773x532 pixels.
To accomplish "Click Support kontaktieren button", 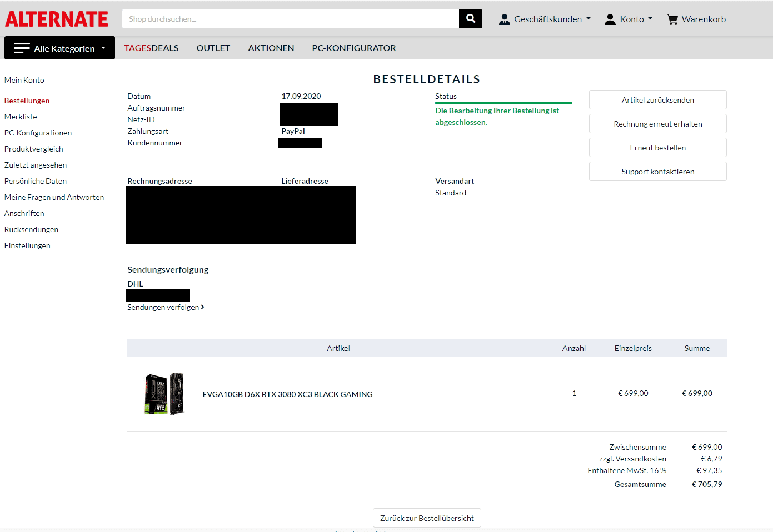I will [x=658, y=172].
